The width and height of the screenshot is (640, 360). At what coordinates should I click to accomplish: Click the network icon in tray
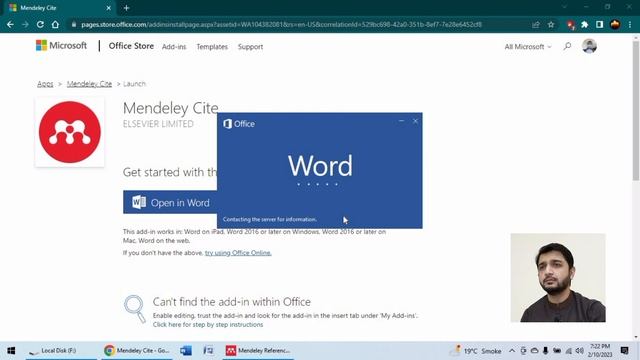pyautogui.click(x=569, y=351)
